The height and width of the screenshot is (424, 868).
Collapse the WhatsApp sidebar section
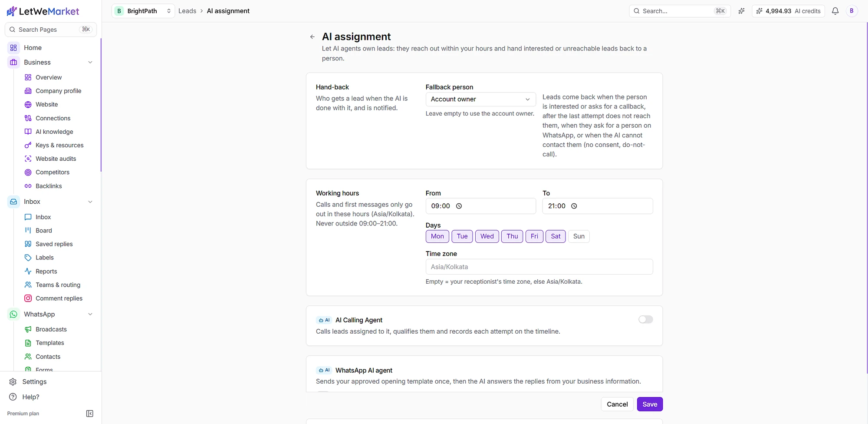(90, 315)
